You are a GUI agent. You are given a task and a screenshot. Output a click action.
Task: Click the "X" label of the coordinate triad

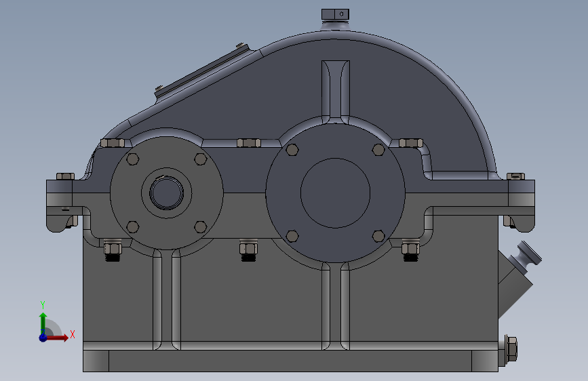[x=73, y=334]
